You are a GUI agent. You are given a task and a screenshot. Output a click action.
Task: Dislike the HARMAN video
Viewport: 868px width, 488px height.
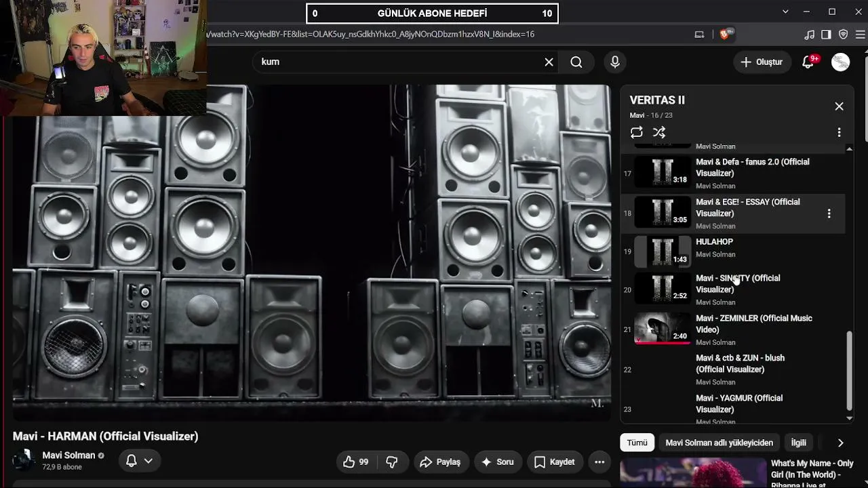pyautogui.click(x=392, y=462)
